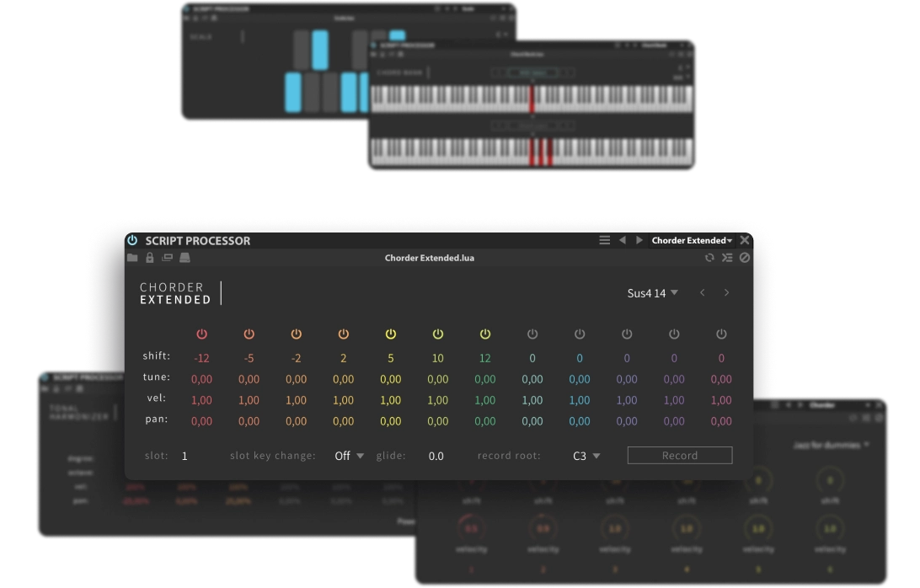Select the next chord preset chevron
The image size is (920, 588).
coord(726,293)
